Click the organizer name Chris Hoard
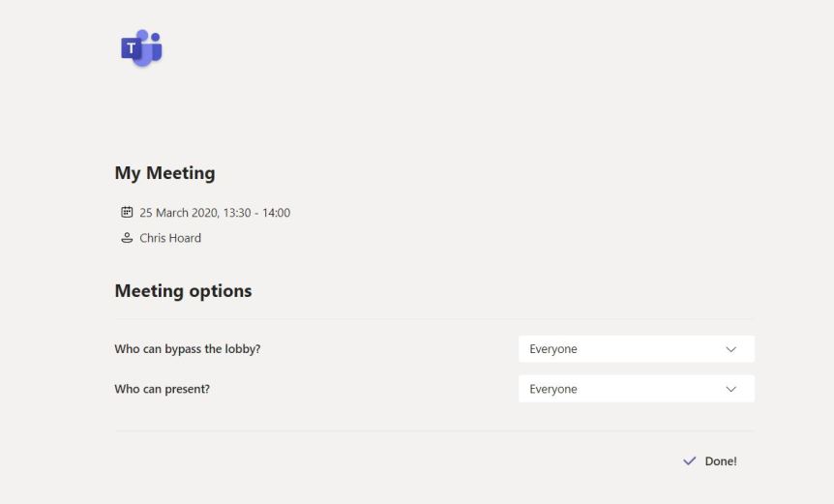This screenshot has height=504, width=834. click(x=170, y=238)
